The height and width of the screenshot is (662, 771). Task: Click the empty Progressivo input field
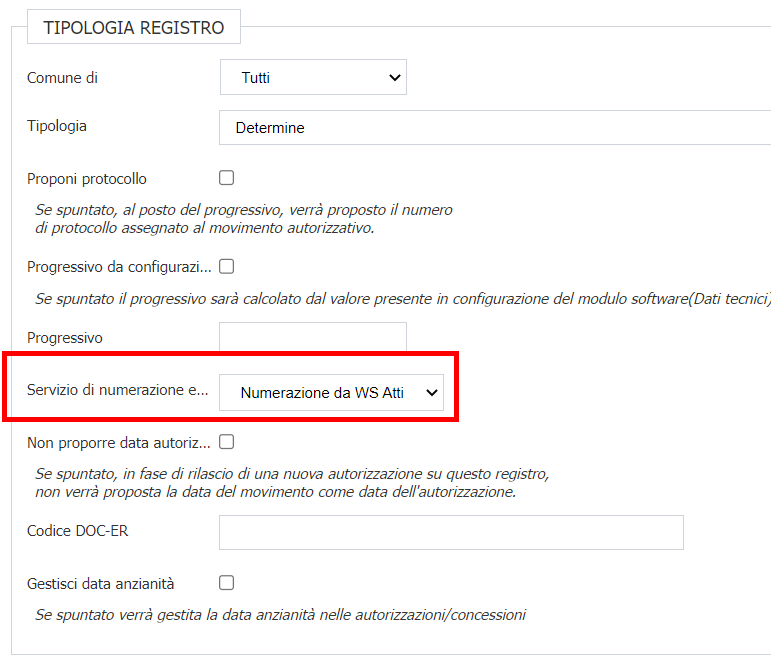(x=313, y=338)
